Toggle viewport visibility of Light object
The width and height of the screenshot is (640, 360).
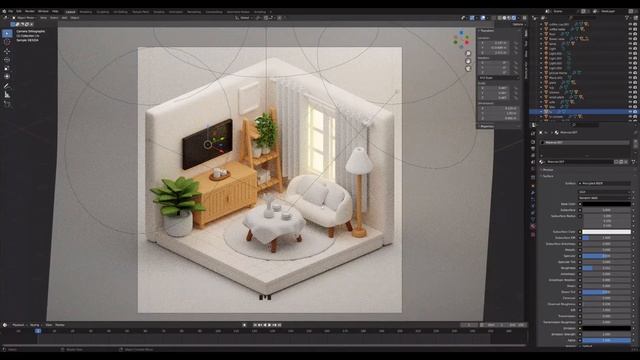[x=630, y=49]
